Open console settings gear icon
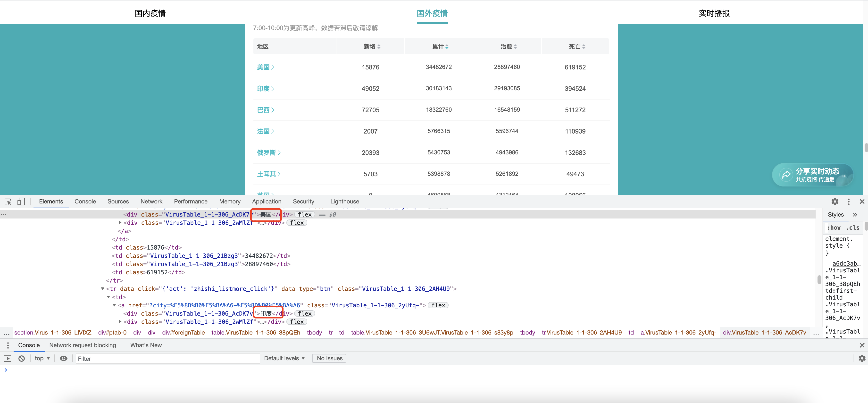 pos(862,359)
